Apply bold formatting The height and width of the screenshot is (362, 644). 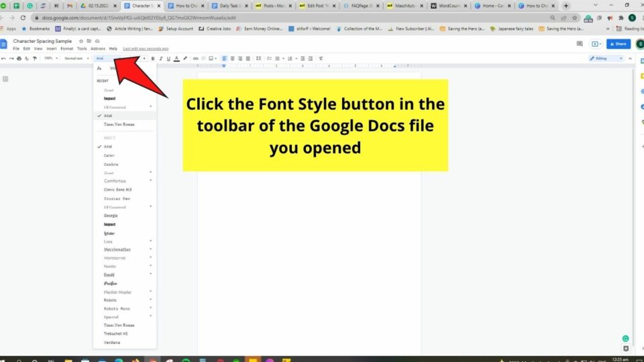(x=153, y=59)
